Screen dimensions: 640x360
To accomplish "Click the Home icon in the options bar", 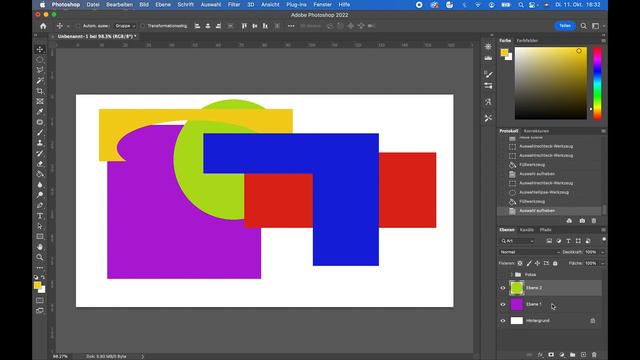I will pos(43,26).
